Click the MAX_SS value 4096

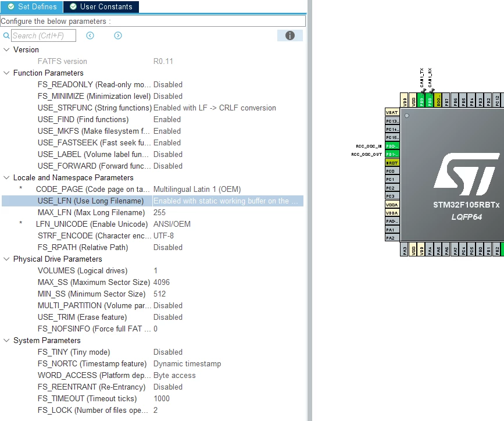coord(162,283)
